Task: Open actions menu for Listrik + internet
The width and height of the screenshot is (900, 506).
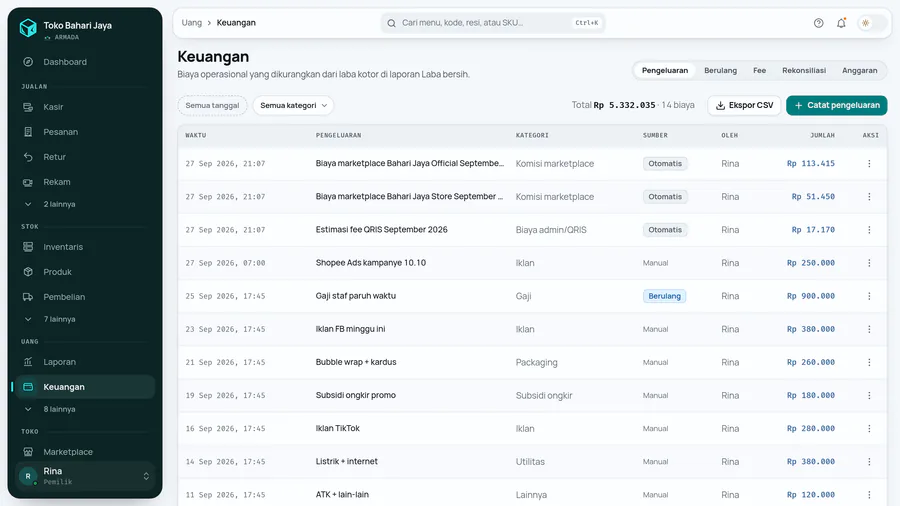Action: pyautogui.click(x=869, y=462)
